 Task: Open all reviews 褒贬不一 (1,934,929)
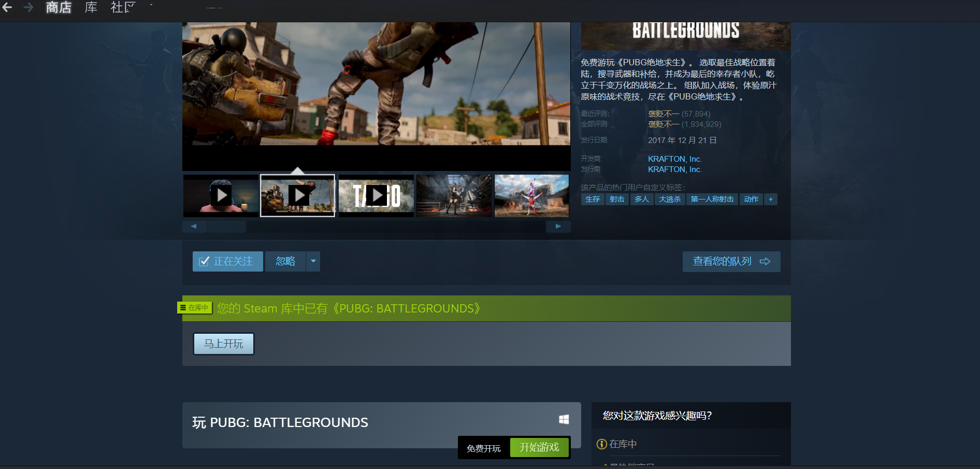pyautogui.click(x=684, y=124)
